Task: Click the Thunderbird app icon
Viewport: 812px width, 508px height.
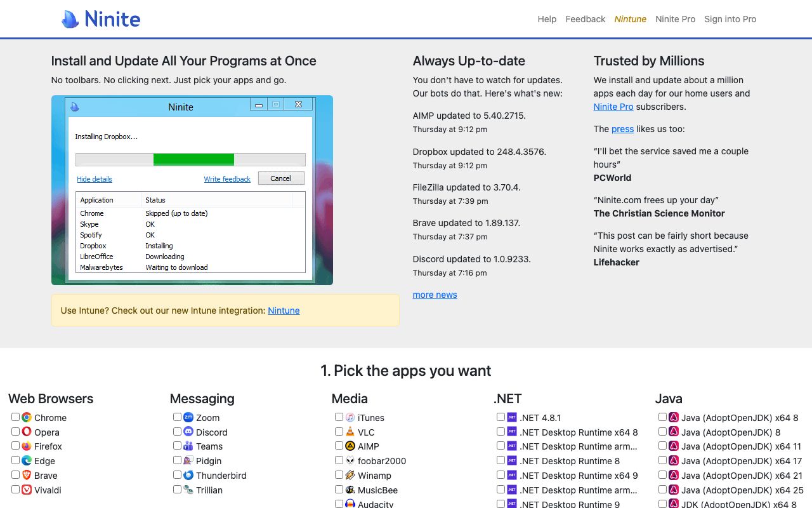Action: pyautogui.click(x=188, y=475)
